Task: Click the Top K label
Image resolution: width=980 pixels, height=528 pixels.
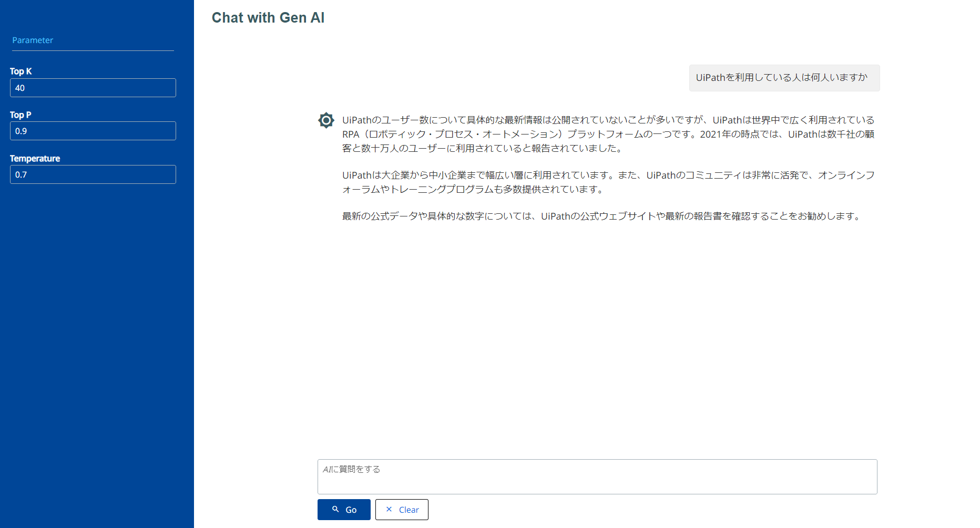Action: (x=21, y=71)
